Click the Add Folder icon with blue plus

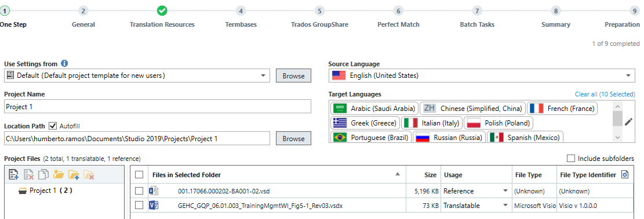click(x=74, y=175)
